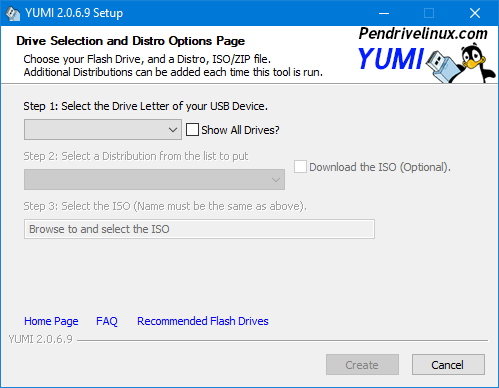Tick Download the ISO (Optional) checkbox
Viewport: 499px width, 388px height.
point(300,167)
